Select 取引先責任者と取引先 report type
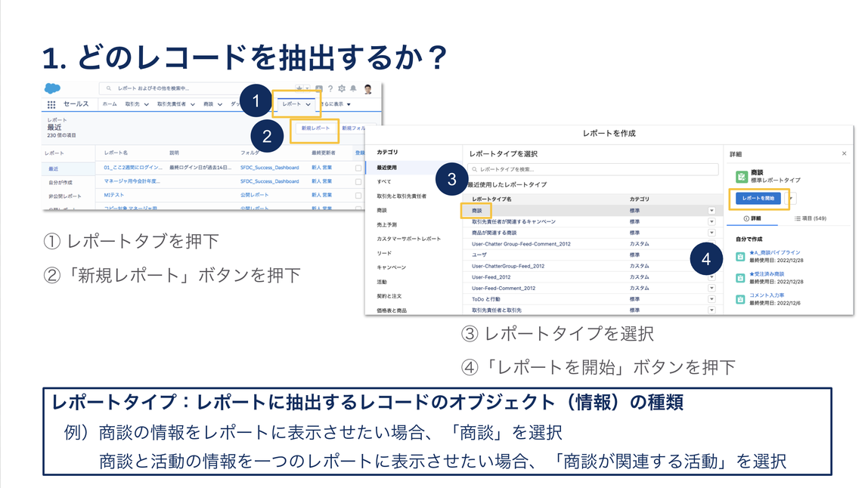Screen dimensions: 868x488 tap(497, 310)
